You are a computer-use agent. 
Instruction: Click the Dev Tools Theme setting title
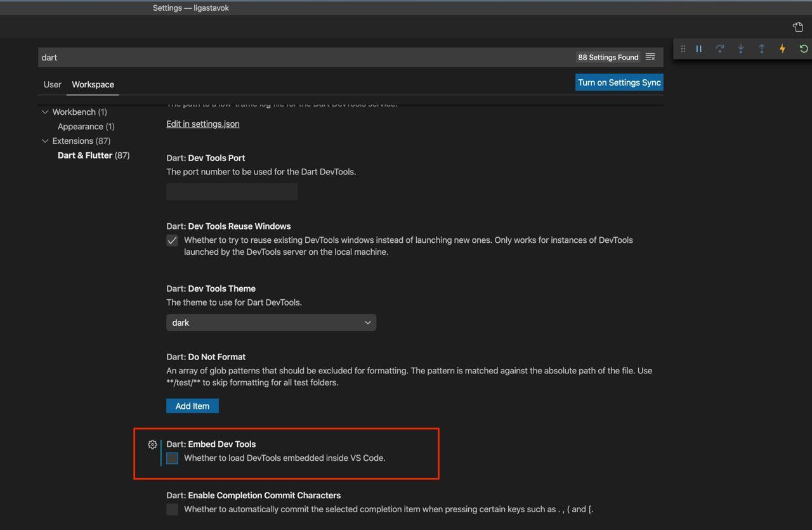point(211,288)
